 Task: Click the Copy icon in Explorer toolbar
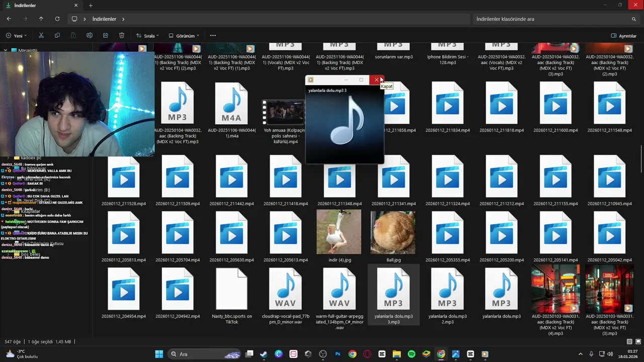click(x=57, y=36)
